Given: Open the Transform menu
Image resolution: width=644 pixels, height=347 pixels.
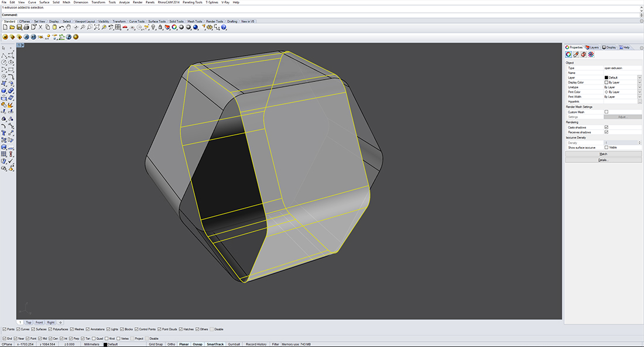Looking at the screenshot, I should 98,2.
